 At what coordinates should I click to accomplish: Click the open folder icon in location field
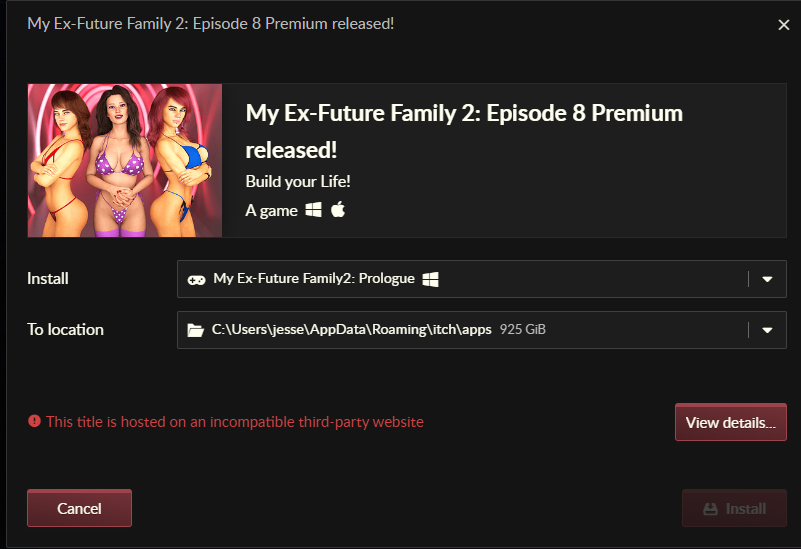click(196, 329)
